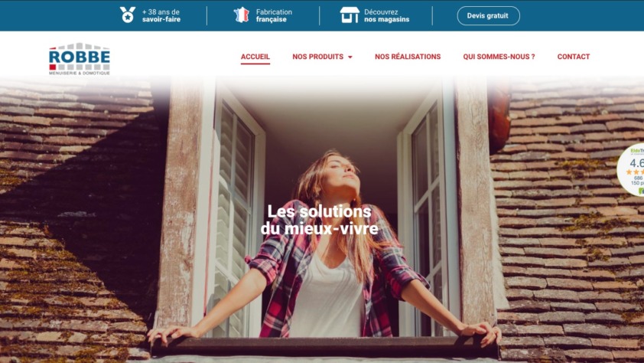Click the Les solutions du mieux-vivre headline

[319, 220]
